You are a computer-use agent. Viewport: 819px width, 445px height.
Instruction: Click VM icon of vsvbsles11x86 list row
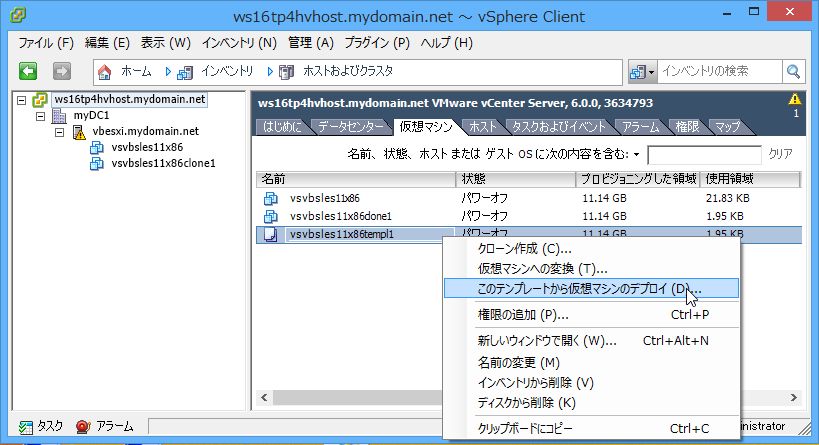pyautogui.click(x=271, y=198)
